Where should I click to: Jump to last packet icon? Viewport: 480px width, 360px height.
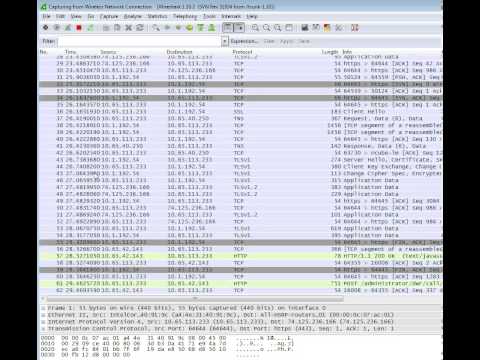pyautogui.click(x=212, y=28)
